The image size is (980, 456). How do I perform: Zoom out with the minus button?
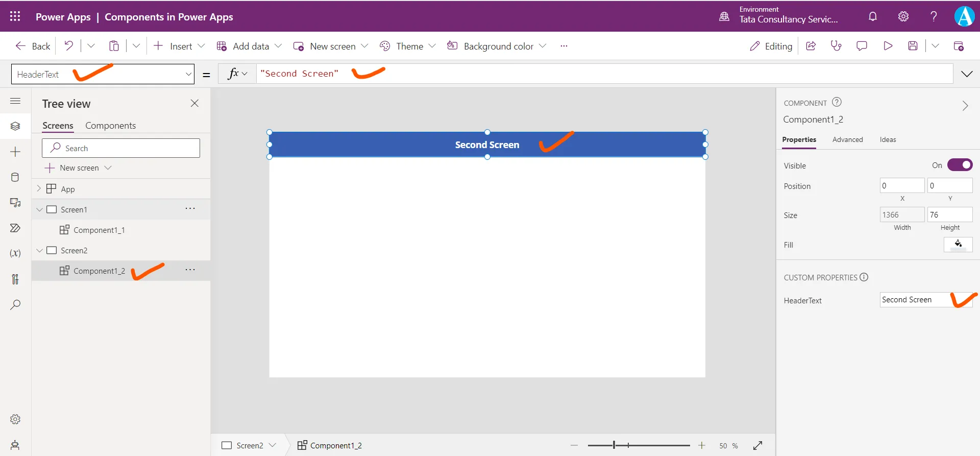click(x=574, y=445)
